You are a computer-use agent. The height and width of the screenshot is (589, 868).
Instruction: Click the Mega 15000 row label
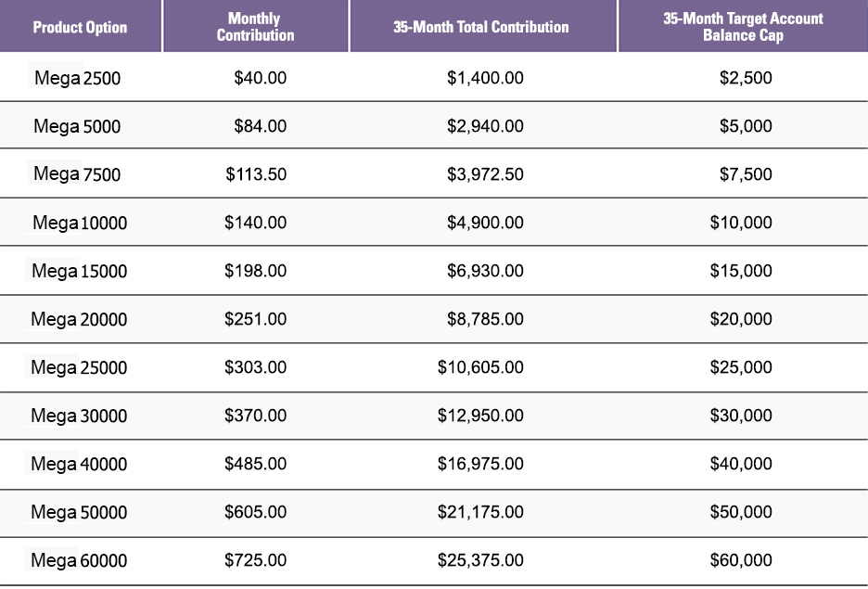(79, 271)
